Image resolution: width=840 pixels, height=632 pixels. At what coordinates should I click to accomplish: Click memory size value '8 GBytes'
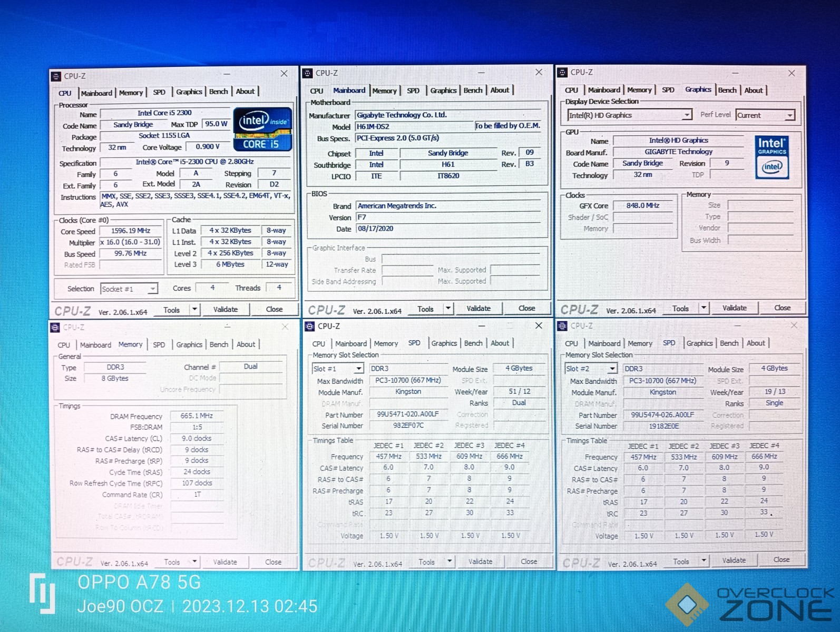115,379
